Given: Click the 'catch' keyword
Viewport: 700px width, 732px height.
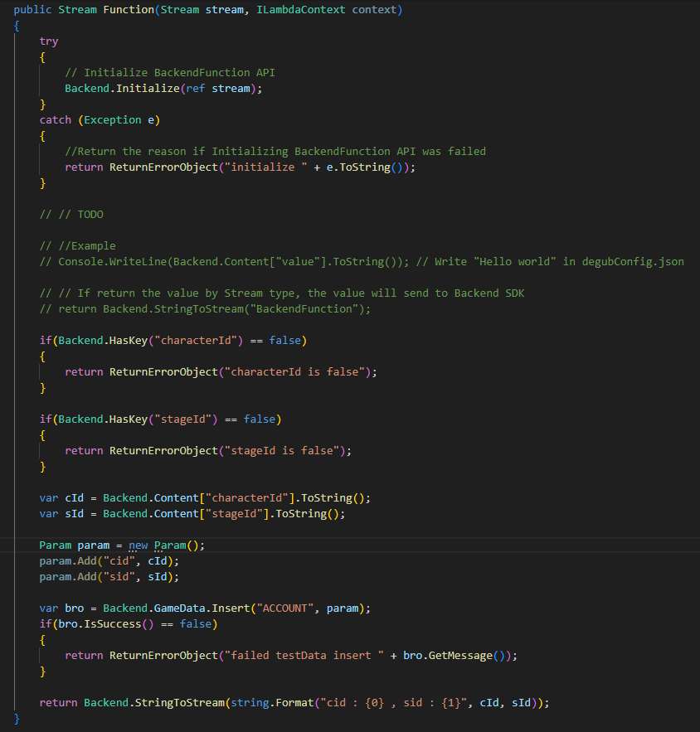Looking at the screenshot, I should (55, 120).
